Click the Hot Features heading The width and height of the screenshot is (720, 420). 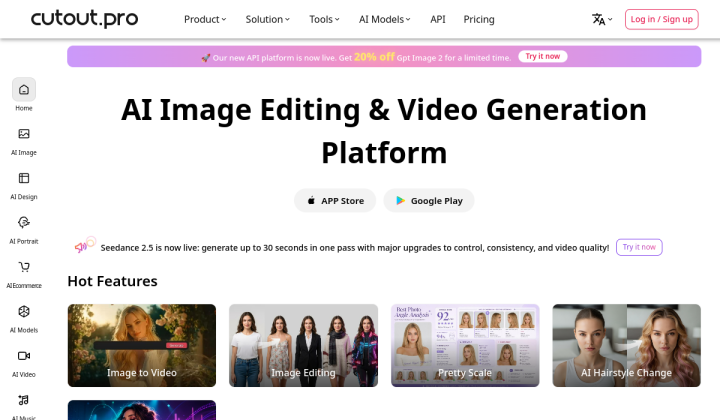click(112, 281)
